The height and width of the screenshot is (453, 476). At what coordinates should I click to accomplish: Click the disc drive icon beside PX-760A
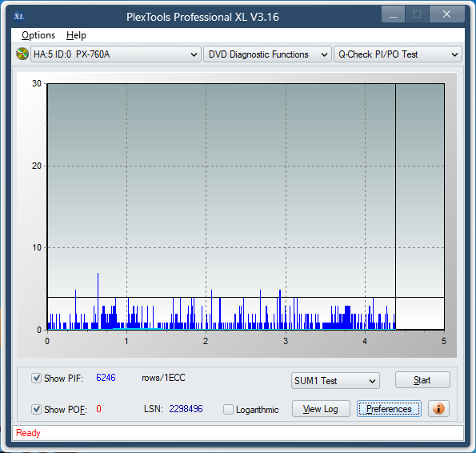(x=22, y=54)
